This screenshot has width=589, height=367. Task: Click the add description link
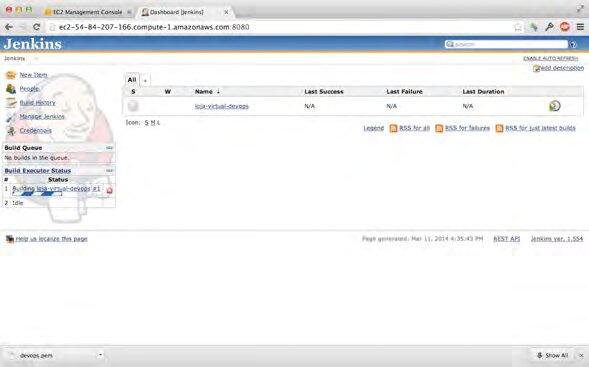point(562,68)
